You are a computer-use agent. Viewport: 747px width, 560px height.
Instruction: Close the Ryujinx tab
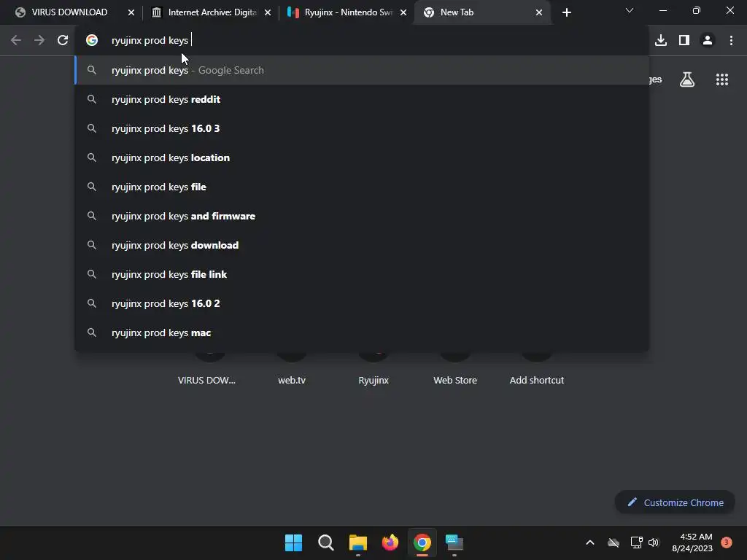[x=403, y=12]
